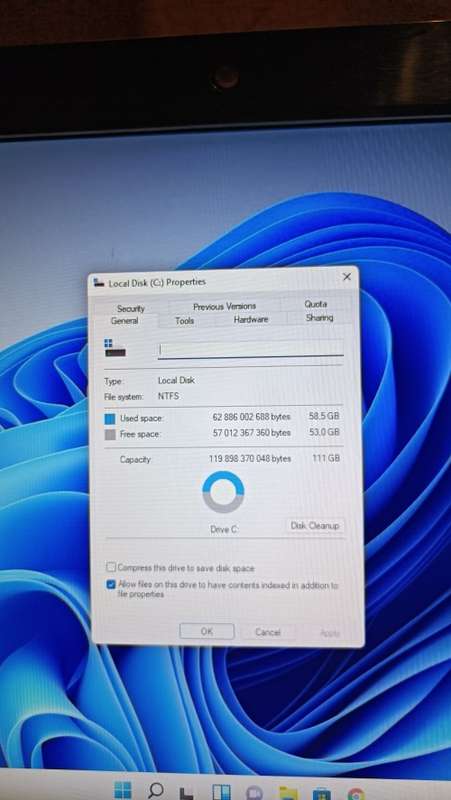This screenshot has width=451, height=800.
Task: Open the Sharing tab
Action: 319,317
